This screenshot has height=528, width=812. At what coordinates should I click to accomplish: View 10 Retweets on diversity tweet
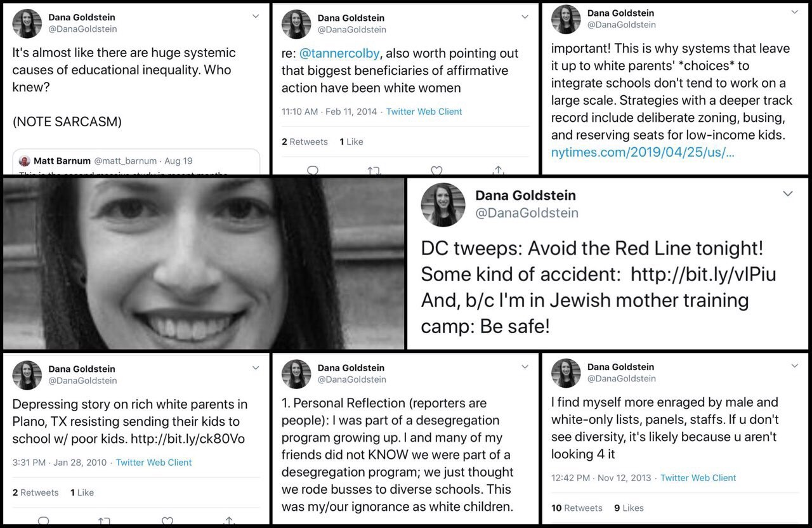click(577, 508)
